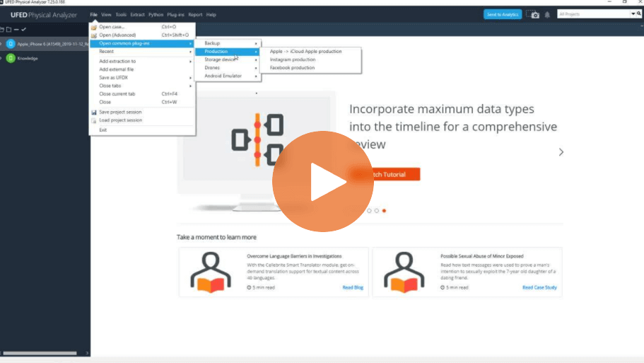
Task: Choose Instagram production
Action: point(293,59)
